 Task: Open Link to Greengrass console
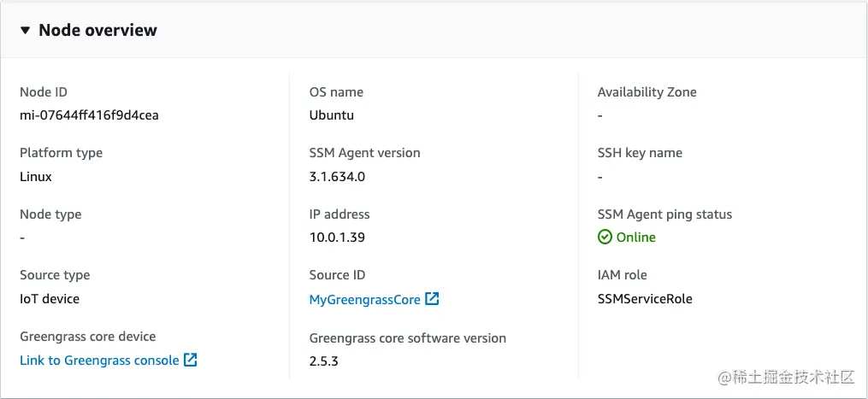click(x=99, y=361)
